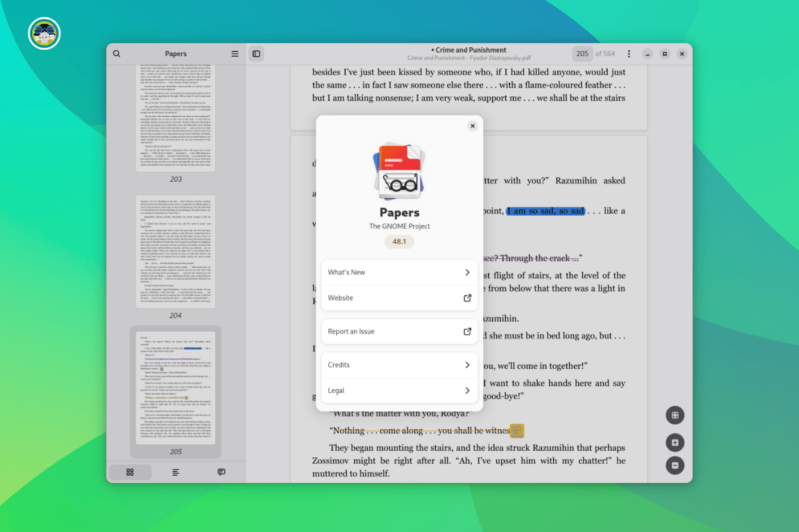799x532 pixels.
Task: Click the fit-page zoom button
Action: [675, 415]
